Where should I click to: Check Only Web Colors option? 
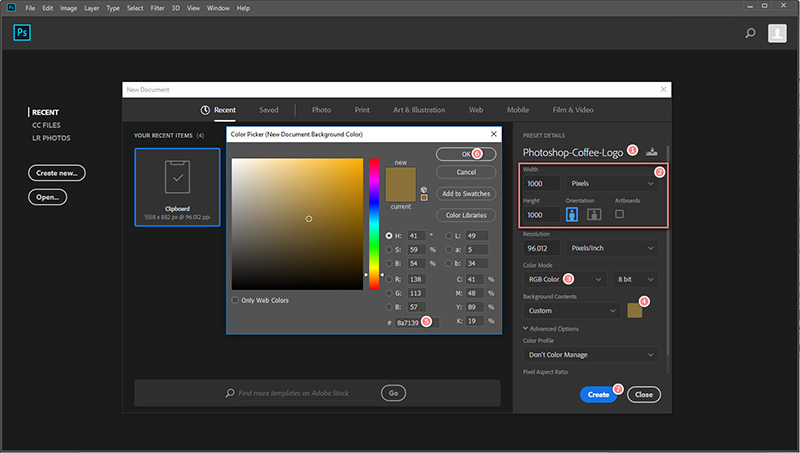click(236, 300)
